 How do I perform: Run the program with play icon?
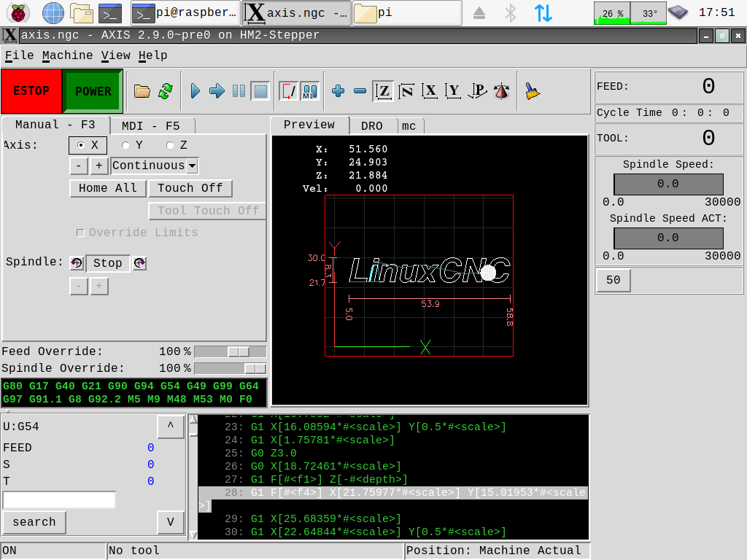click(195, 91)
